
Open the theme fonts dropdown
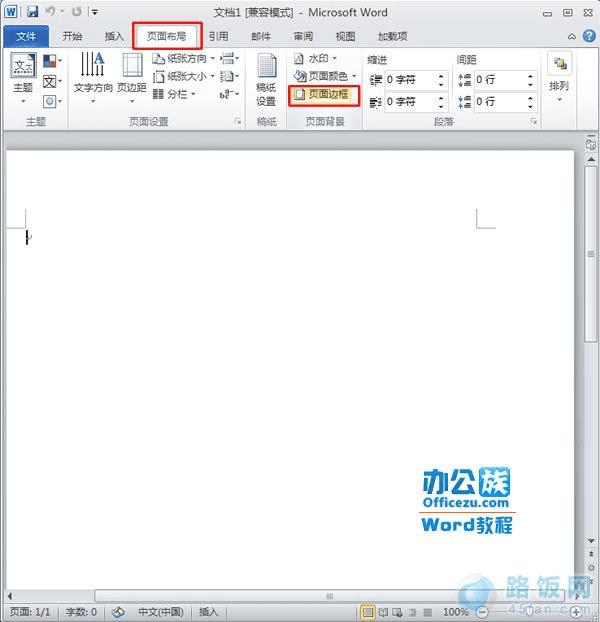point(52,81)
